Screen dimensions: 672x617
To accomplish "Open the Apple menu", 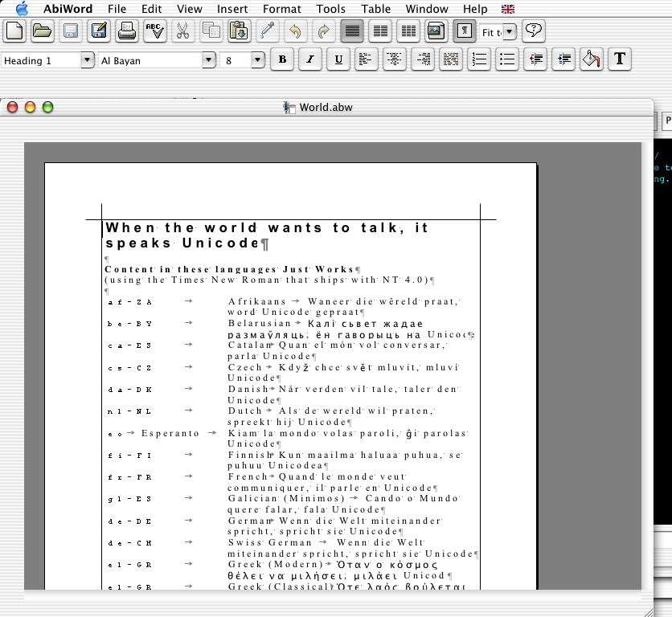I will [x=22, y=9].
